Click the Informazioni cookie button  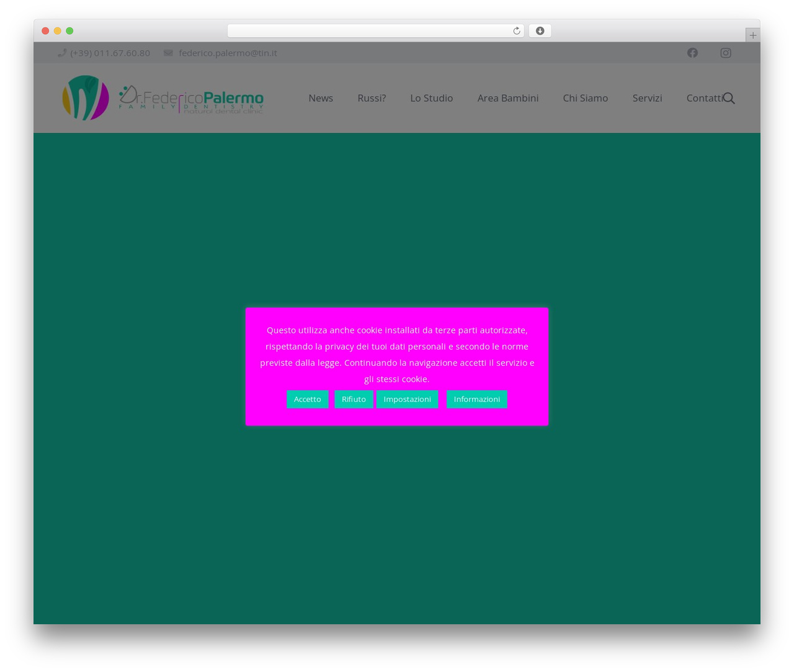click(476, 399)
